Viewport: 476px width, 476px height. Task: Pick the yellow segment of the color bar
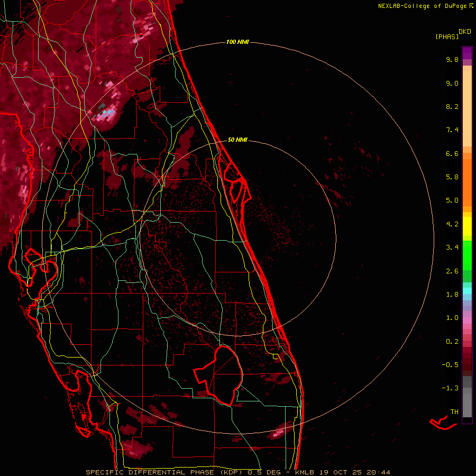tap(467, 226)
